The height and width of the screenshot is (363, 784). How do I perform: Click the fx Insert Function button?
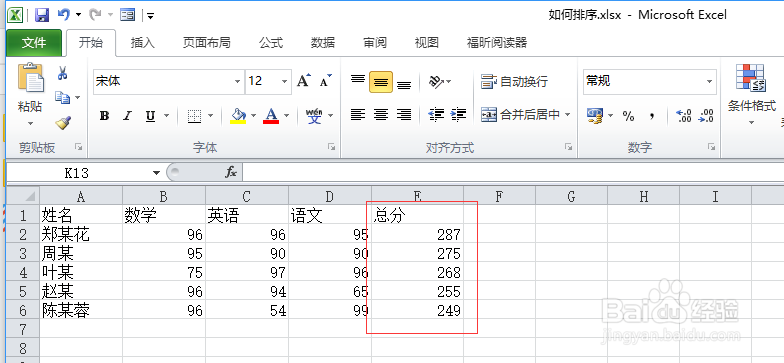tap(230, 172)
